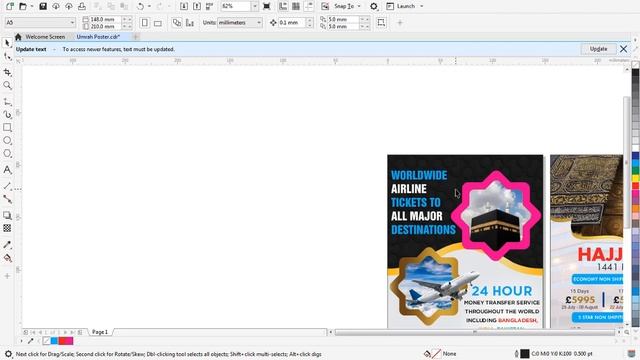Expand the Snap To dropdown

click(359, 6)
